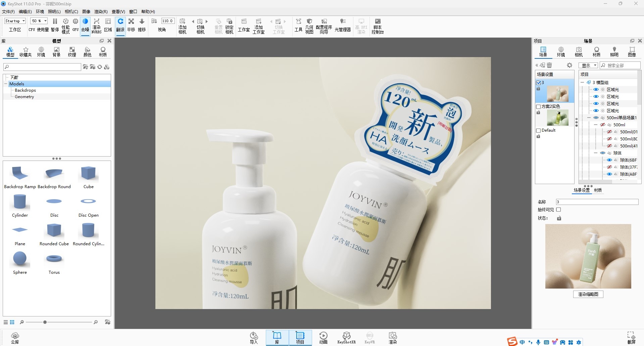Click the 导入 import icon
The width and height of the screenshot is (644, 346).
(254, 338)
